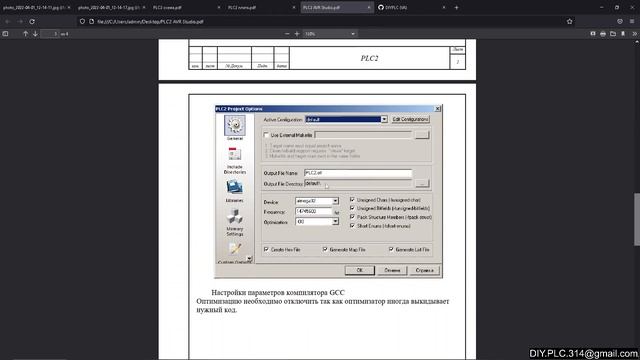
Task: Toggle Short Enums checkbox
Action: coord(352,226)
